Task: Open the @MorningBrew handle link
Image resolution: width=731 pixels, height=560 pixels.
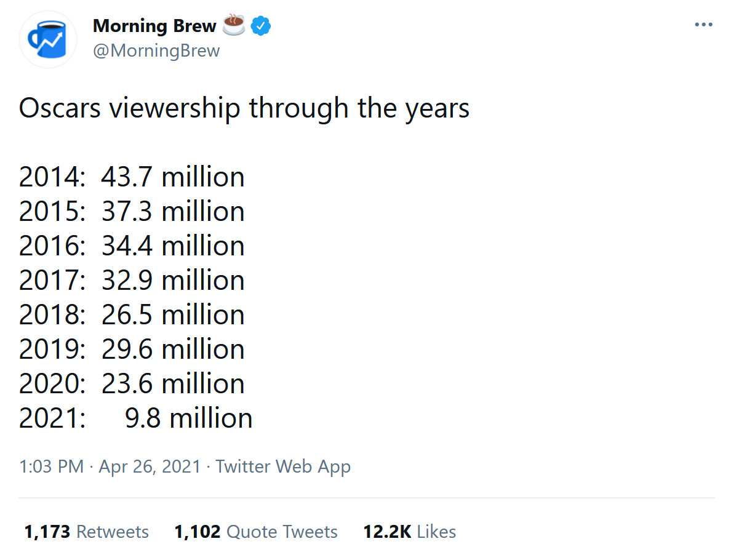Action: [156, 50]
